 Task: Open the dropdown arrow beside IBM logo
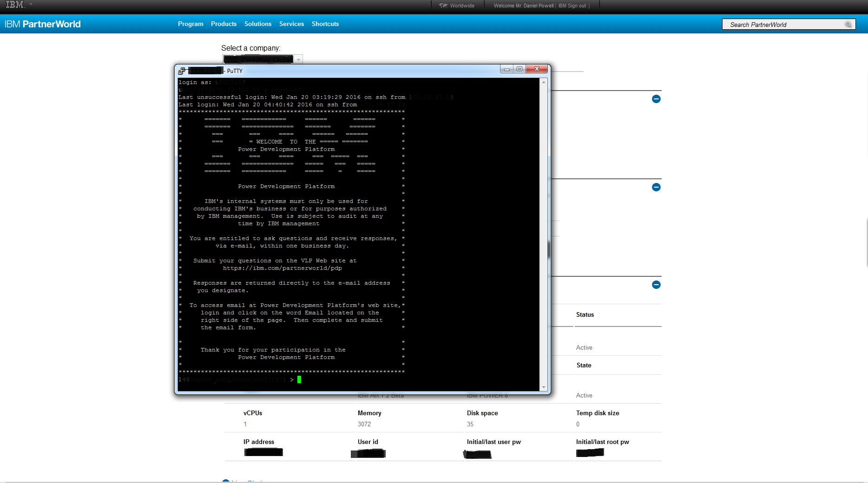(31, 4)
